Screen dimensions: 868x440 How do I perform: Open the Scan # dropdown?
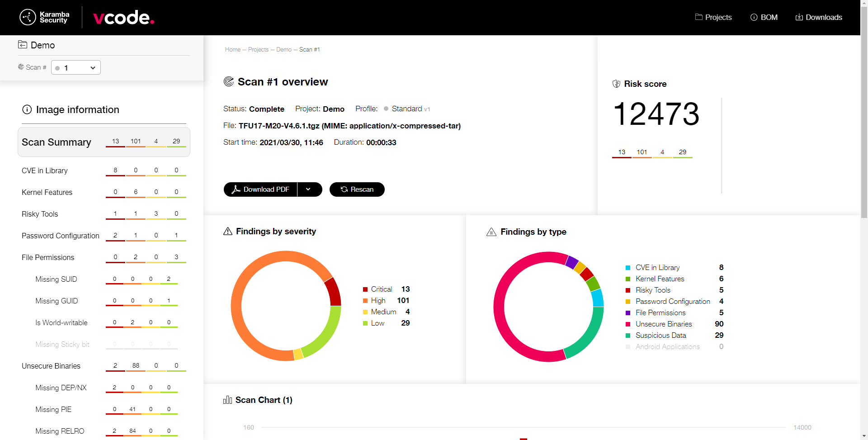point(75,67)
